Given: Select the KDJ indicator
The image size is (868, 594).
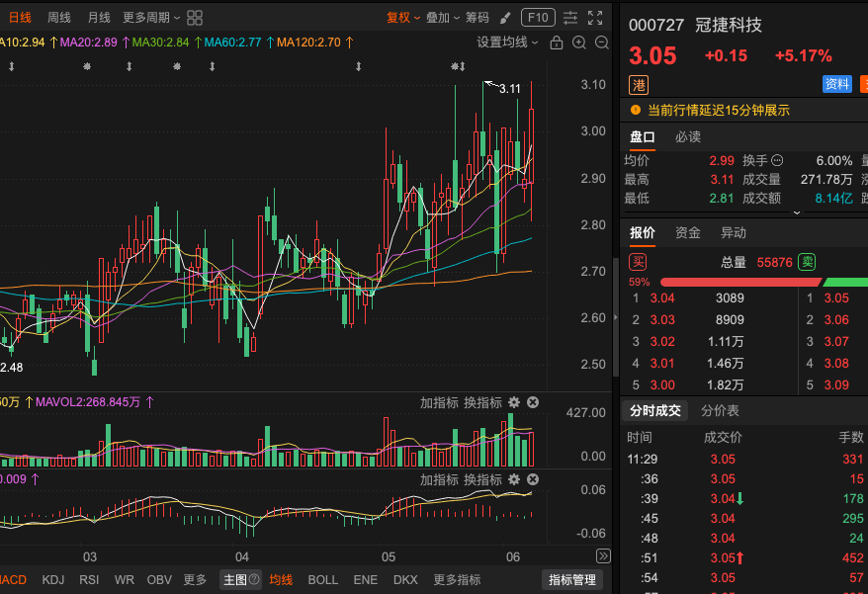Looking at the screenshot, I should point(53,579).
